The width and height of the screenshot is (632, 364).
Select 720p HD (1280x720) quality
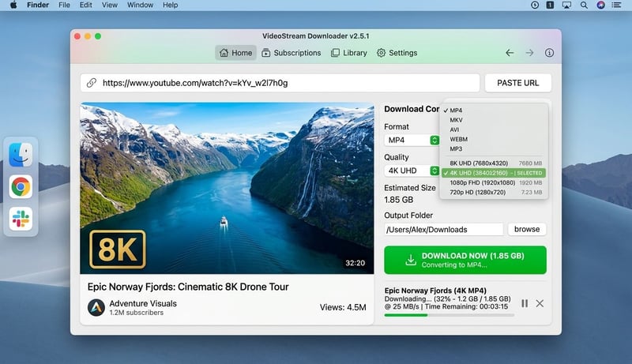point(494,192)
